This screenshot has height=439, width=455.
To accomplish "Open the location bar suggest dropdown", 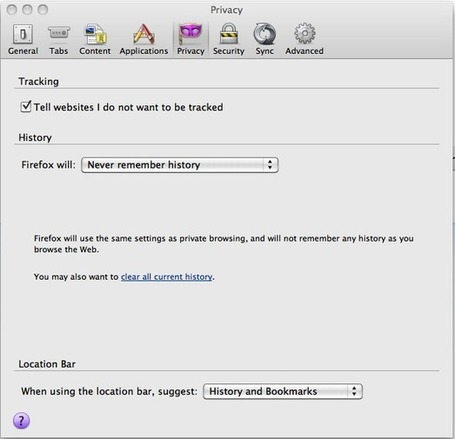I will point(283,391).
